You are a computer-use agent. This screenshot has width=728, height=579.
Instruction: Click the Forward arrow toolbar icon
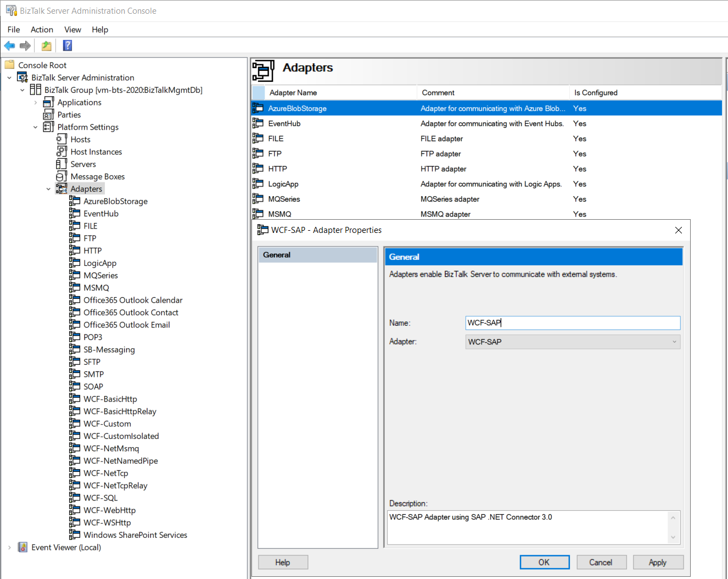[x=25, y=46]
